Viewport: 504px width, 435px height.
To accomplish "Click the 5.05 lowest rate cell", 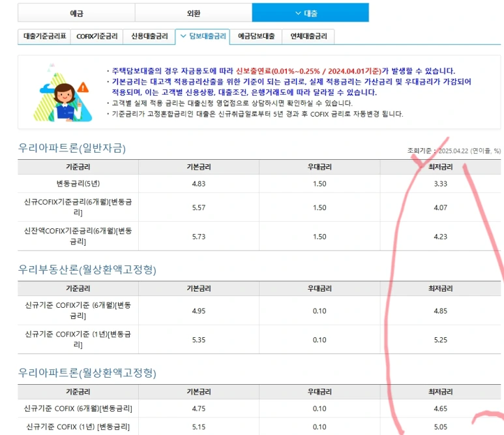I will pos(440,427).
